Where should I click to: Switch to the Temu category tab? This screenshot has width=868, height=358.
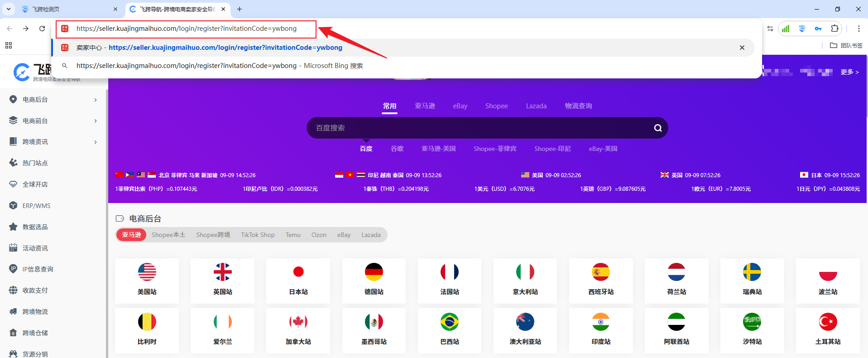pyautogui.click(x=293, y=235)
